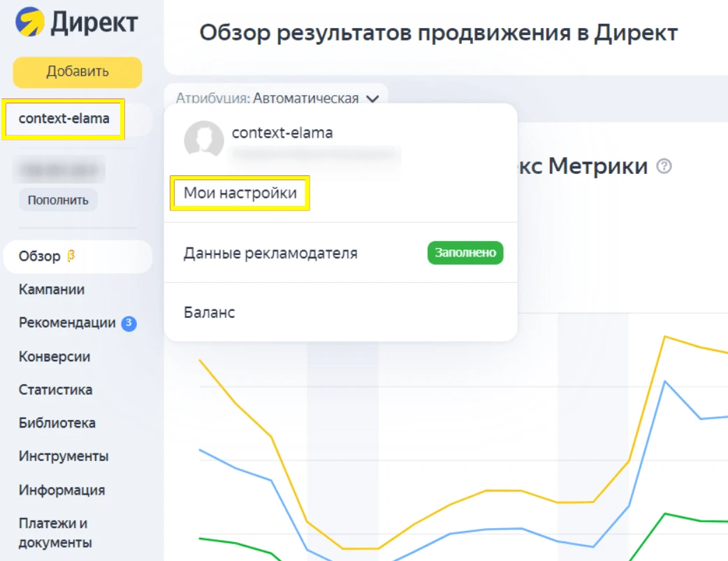Navigate to Конверсии
The width and height of the screenshot is (728, 561).
click(54, 357)
